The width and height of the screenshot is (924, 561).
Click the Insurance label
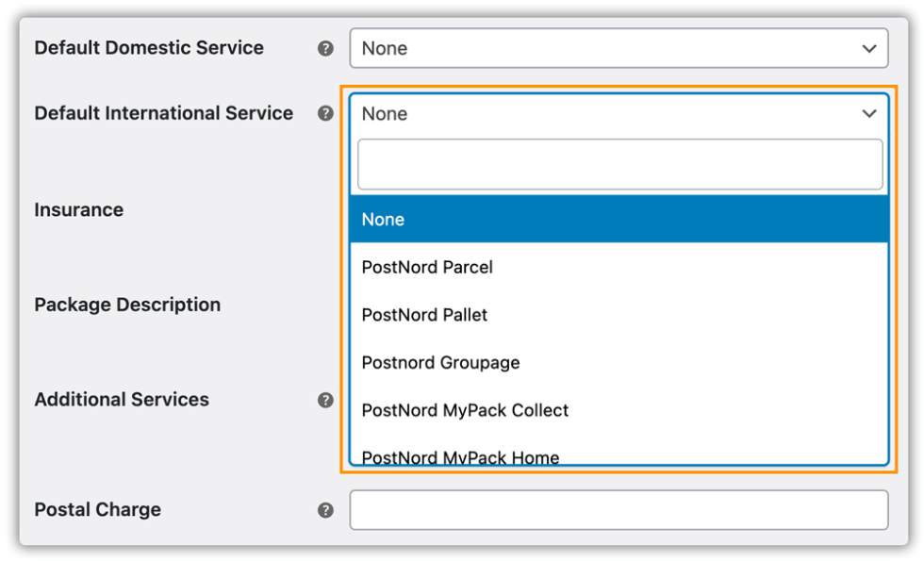(x=79, y=209)
